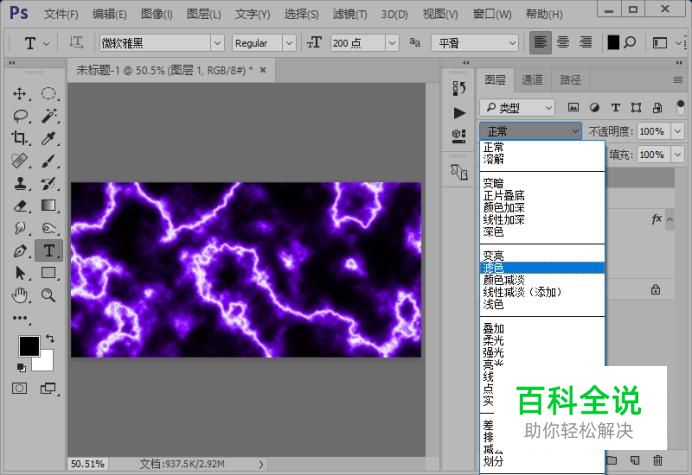Switch to the 通道 (Channels) tab

pos(532,80)
